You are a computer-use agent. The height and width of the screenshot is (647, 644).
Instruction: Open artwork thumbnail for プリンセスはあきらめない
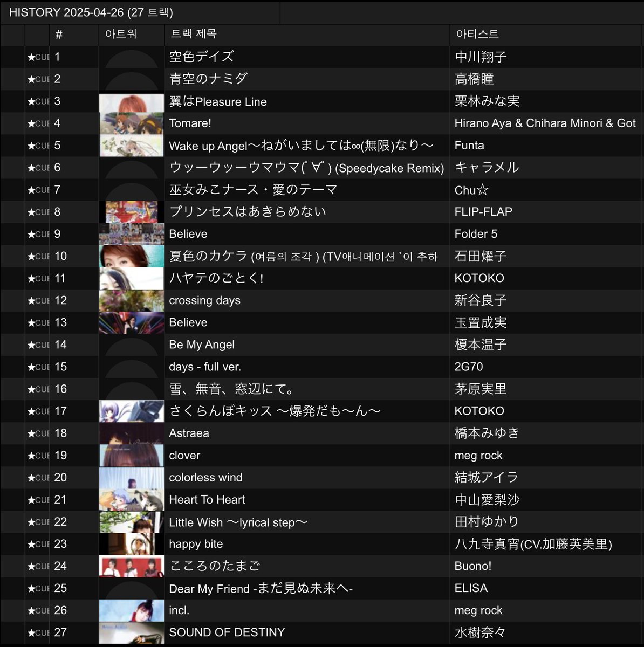point(132,212)
